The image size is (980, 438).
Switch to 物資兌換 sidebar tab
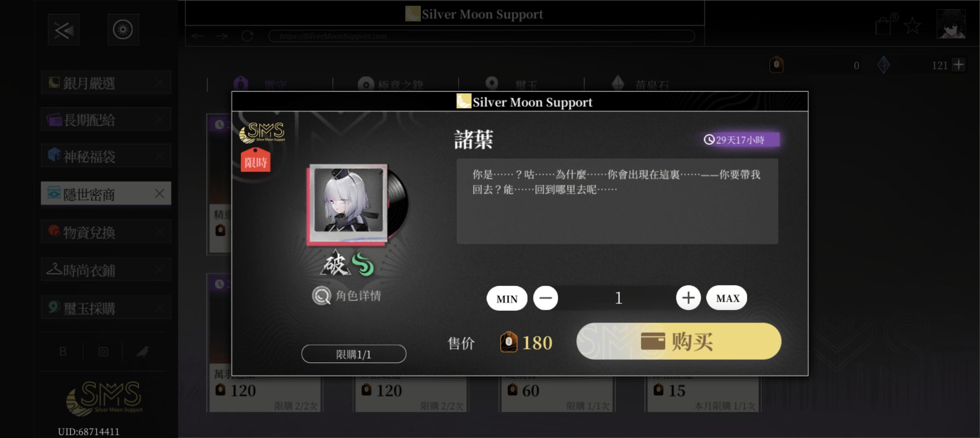pos(106,231)
